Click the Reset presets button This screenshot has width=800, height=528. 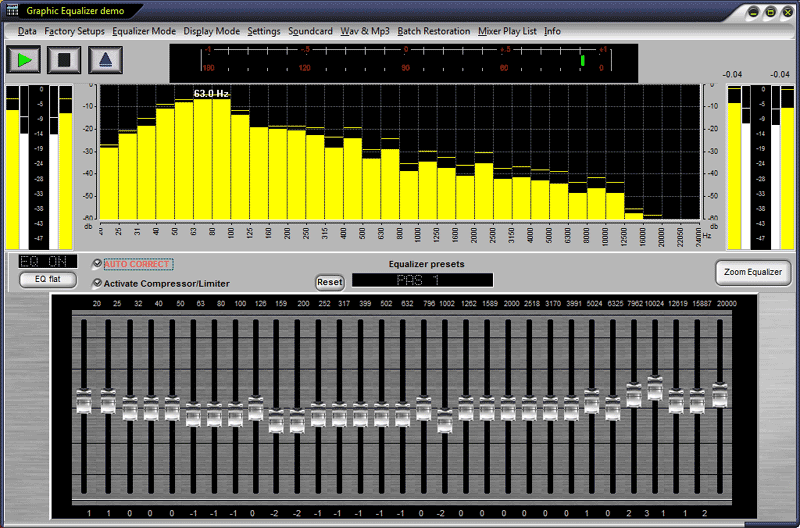pyautogui.click(x=329, y=282)
